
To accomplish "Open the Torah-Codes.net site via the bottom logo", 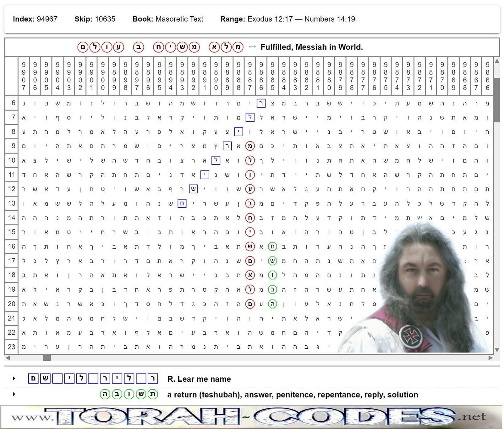I will tap(251, 418).
